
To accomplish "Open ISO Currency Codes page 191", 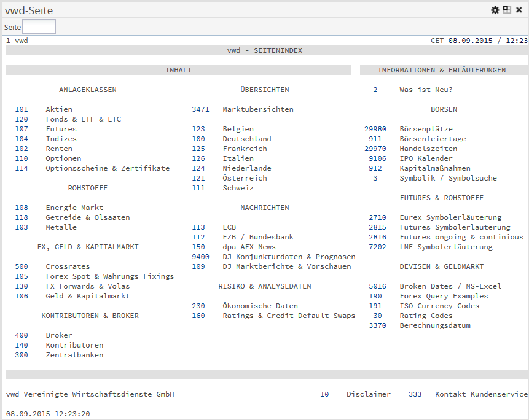I will pos(375,306).
